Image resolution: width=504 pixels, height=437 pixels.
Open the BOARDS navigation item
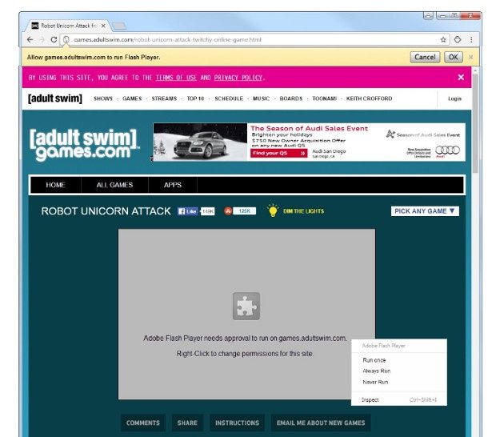(x=291, y=98)
